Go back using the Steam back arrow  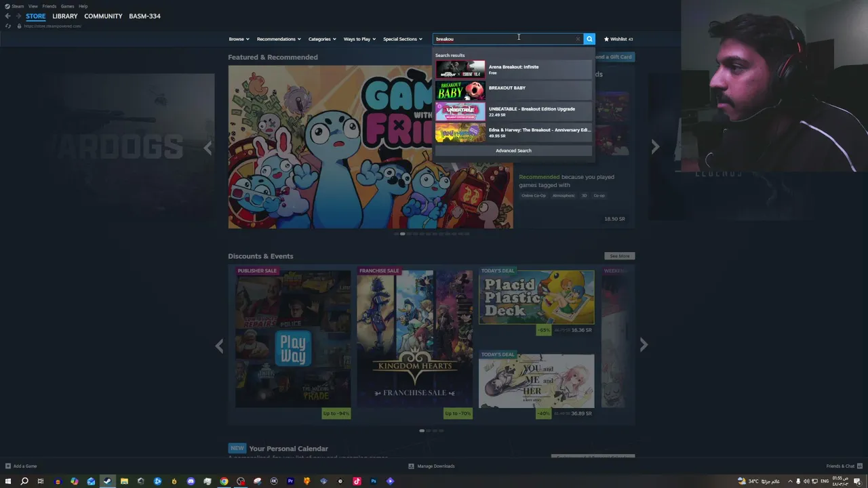point(7,16)
